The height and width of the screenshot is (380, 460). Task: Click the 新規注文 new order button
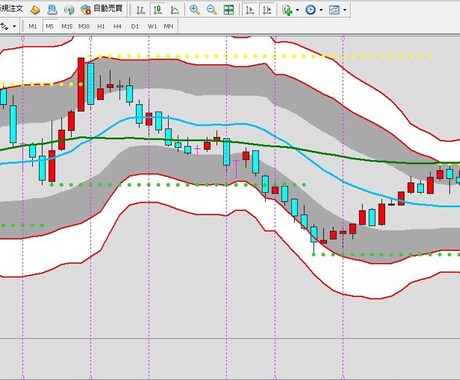tap(12, 9)
